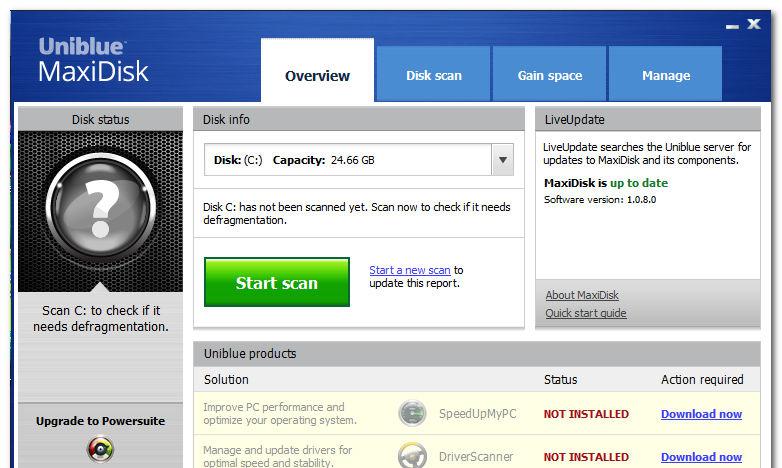Click 'Scan C: to check if it needs defragmentation' text
This screenshot has width=782, height=468.
pos(101,318)
